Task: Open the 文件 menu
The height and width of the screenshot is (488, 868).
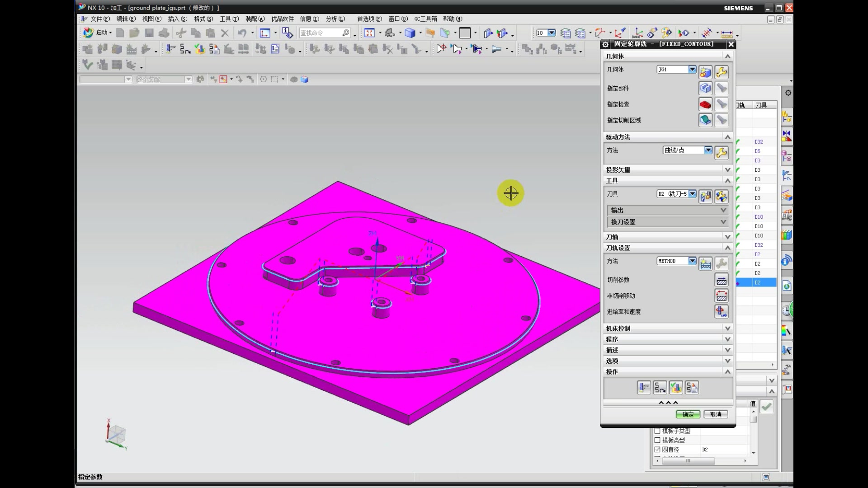Action: tap(99, 19)
